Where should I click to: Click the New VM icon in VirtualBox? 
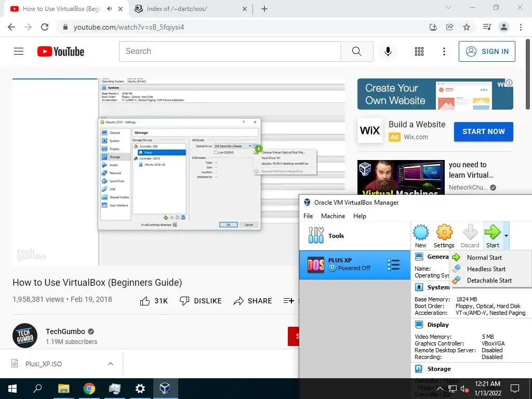[421, 236]
